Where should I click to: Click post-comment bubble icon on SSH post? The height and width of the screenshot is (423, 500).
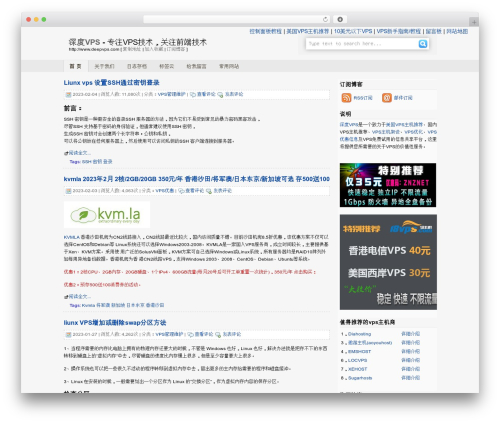pyautogui.click(x=220, y=95)
